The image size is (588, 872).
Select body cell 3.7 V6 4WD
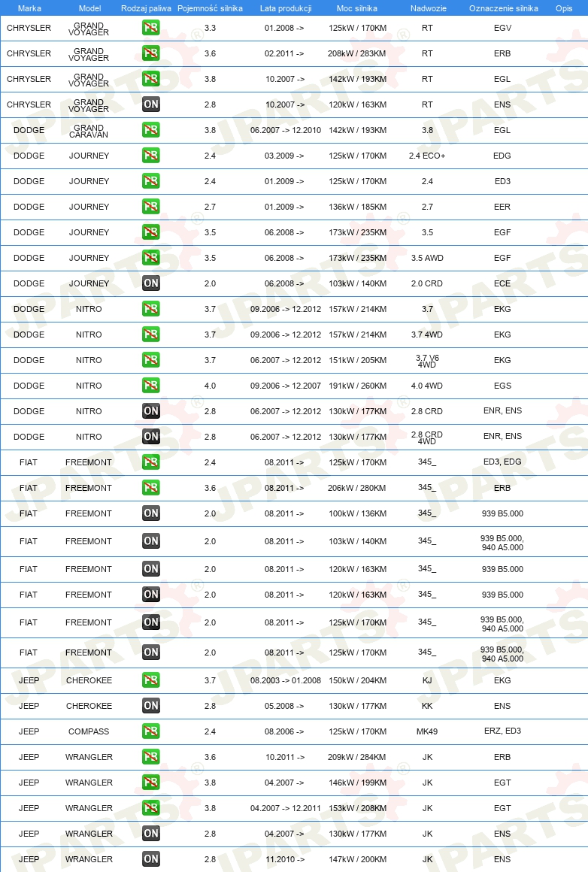point(427,362)
